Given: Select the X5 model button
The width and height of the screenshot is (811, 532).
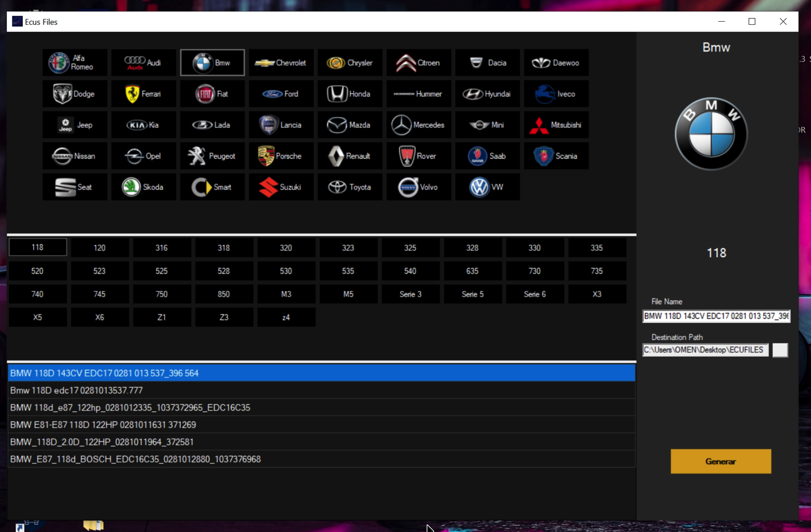Looking at the screenshot, I should [x=37, y=317].
